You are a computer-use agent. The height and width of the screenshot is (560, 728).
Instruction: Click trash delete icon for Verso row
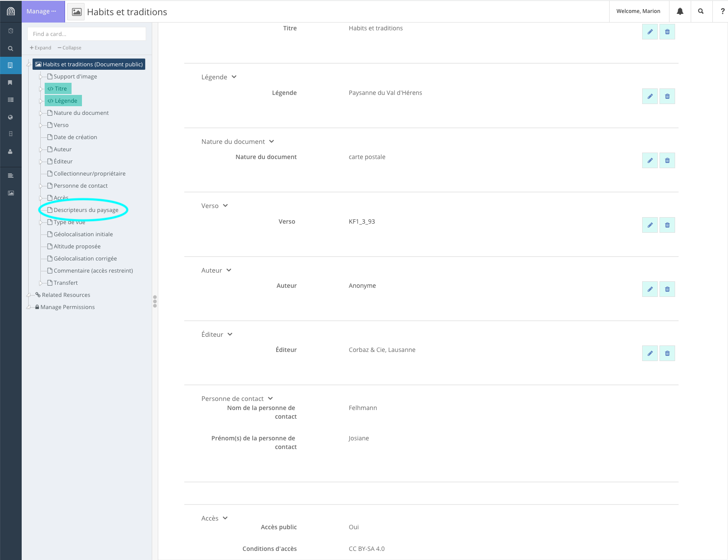(667, 225)
